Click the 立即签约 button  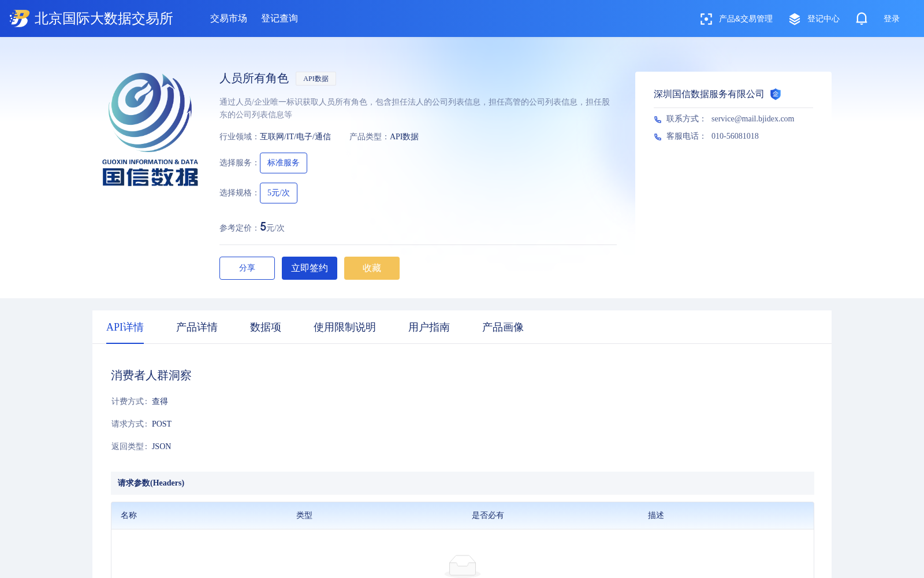point(310,268)
